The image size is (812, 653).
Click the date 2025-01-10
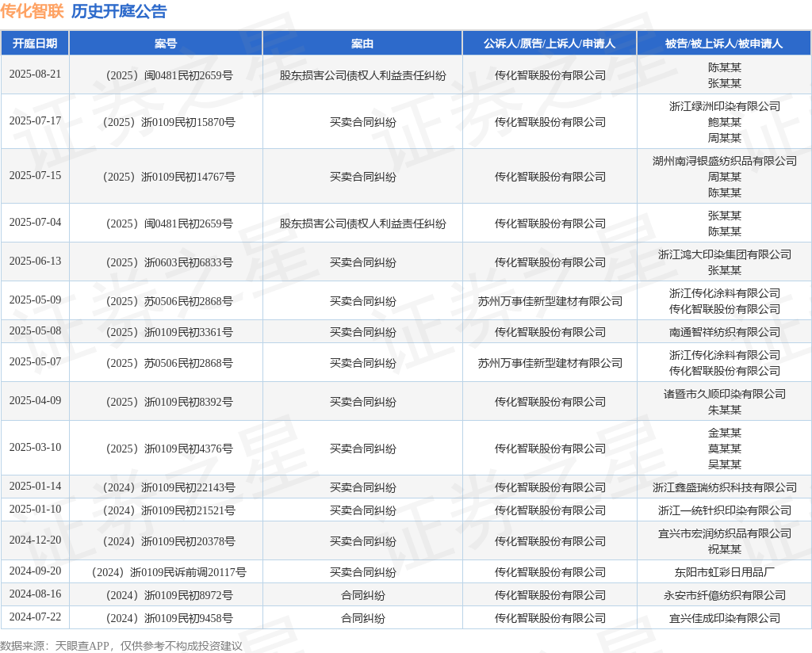pos(35,509)
